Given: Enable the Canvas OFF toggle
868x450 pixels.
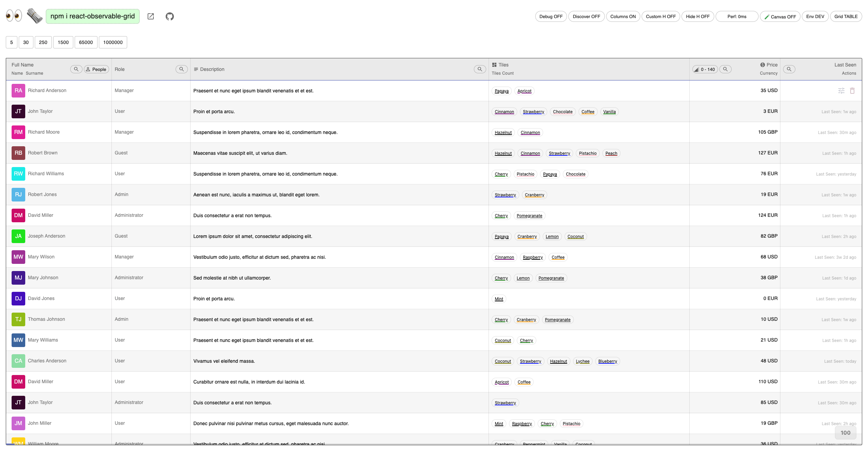Looking at the screenshot, I should coord(780,16).
